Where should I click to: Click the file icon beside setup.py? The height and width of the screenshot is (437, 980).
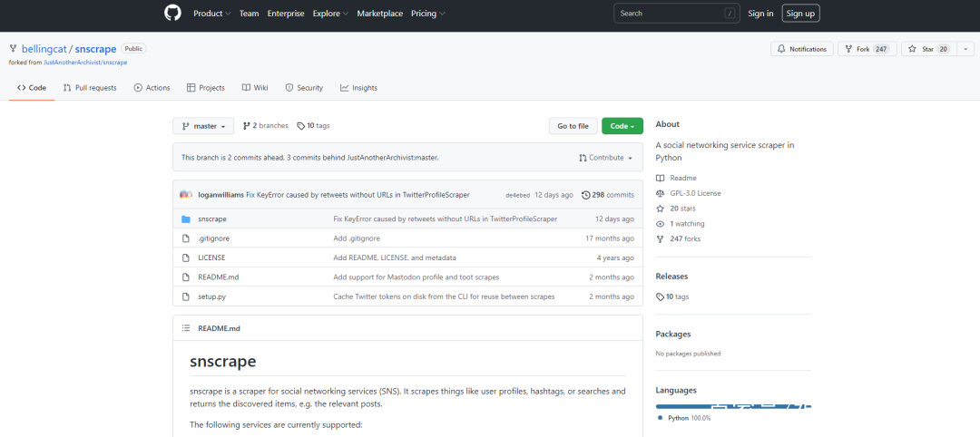coord(186,296)
